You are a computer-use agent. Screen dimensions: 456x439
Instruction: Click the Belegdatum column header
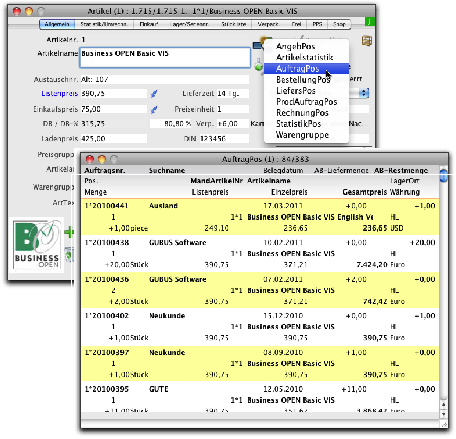coord(283,171)
